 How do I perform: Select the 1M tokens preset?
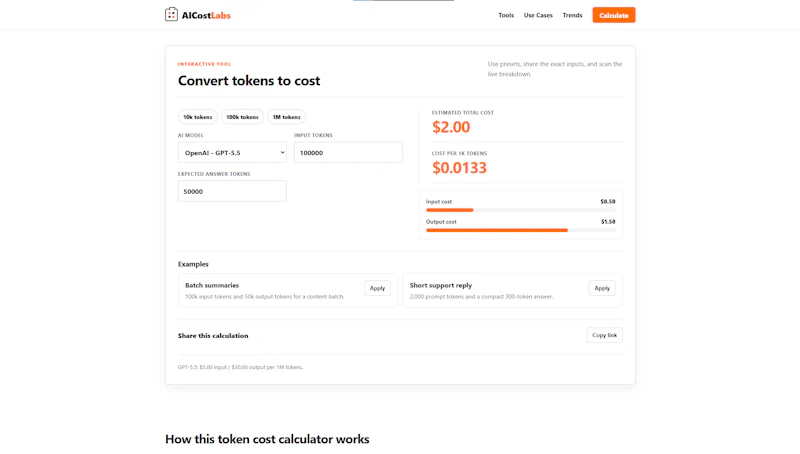pyautogui.click(x=286, y=117)
